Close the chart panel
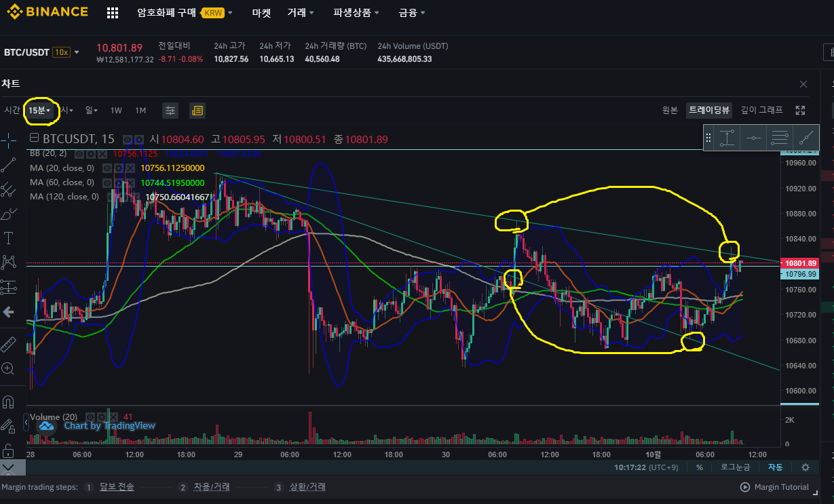 click(x=803, y=84)
